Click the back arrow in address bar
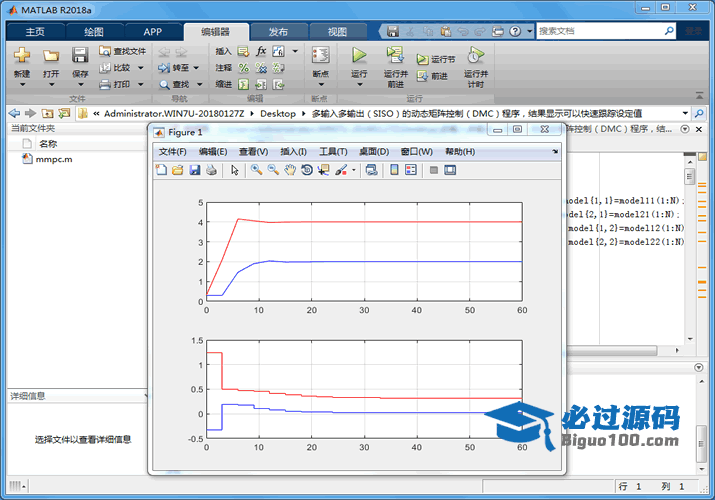This screenshot has height=500, width=715. [x=14, y=113]
